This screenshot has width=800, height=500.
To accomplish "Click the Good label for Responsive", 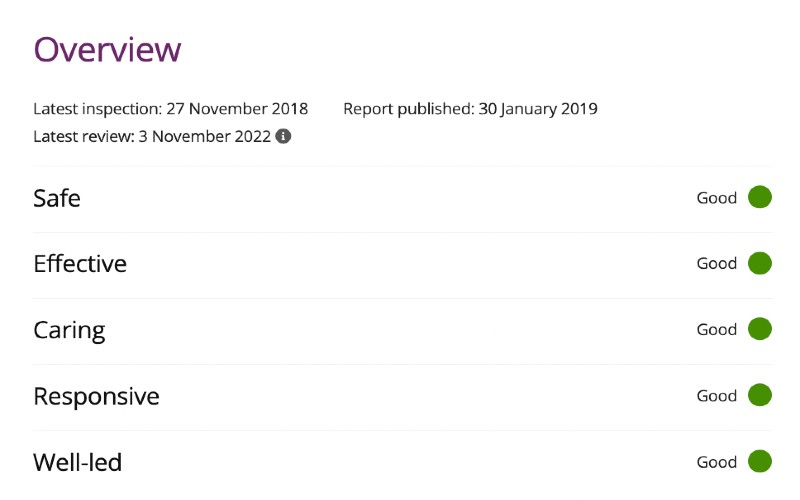I will [717, 396].
